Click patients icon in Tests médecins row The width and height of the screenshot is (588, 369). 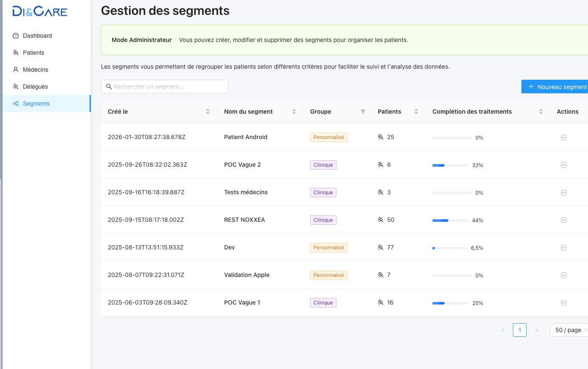381,192
